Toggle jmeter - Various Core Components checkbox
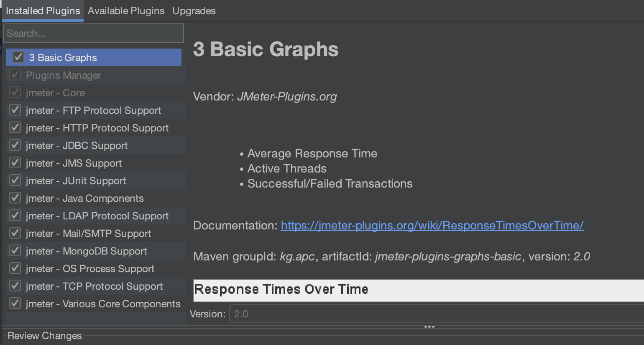This screenshot has height=345, width=644. click(x=15, y=304)
